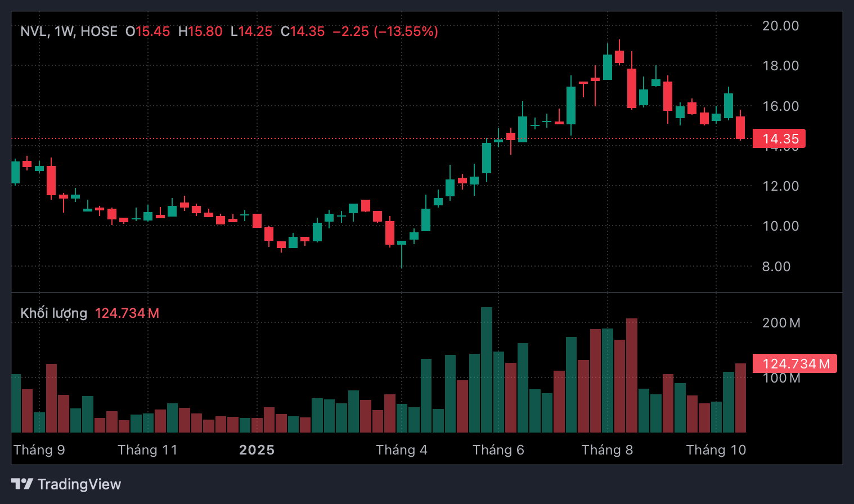Select Tháng 6 on the time axis
This screenshot has width=854, height=504.
[498, 450]
